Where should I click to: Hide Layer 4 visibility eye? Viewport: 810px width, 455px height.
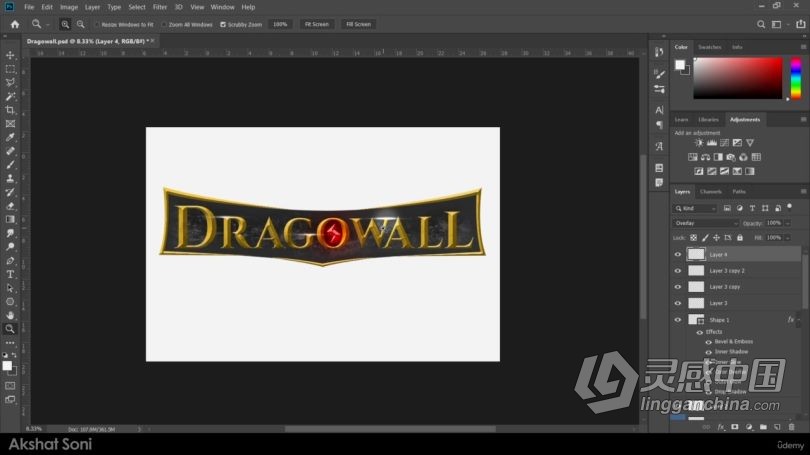coord(678,255)
